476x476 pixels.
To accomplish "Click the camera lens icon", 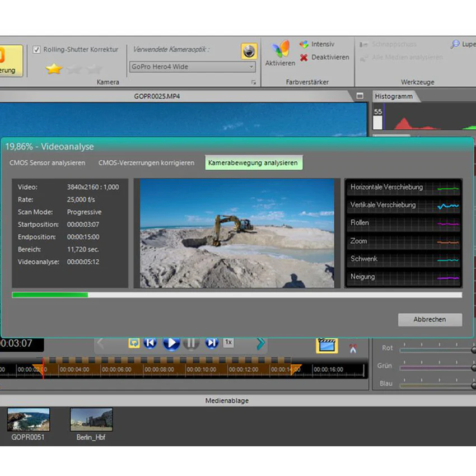I will [x=249, y=51].
